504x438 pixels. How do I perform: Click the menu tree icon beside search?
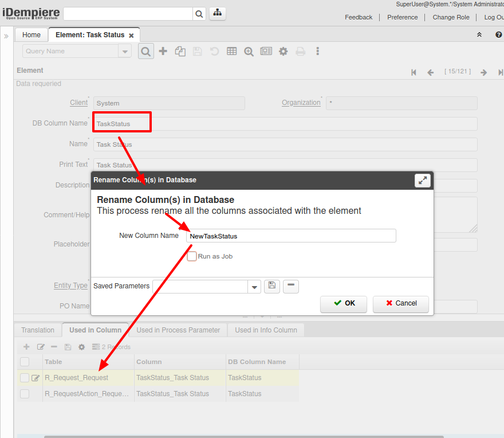coord(217,14)
